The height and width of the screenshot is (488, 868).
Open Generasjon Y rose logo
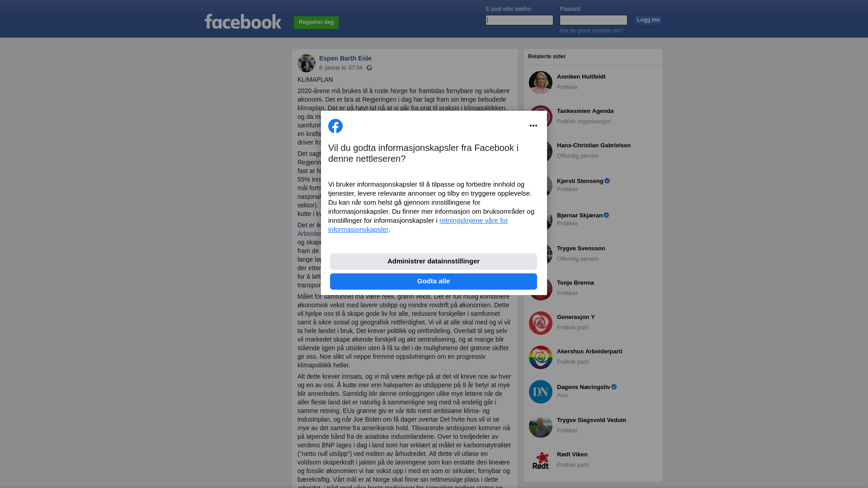pyautogui.click(x=541, y=323)
